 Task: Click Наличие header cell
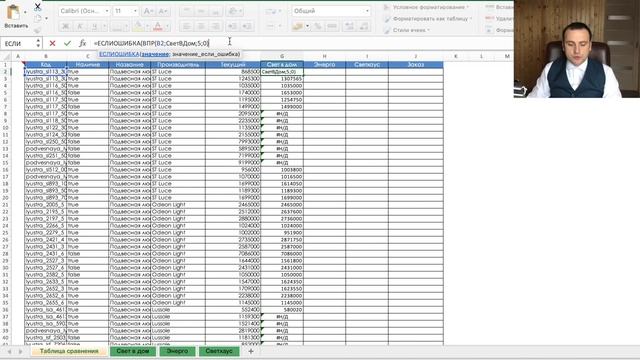[x=88, y=64]
